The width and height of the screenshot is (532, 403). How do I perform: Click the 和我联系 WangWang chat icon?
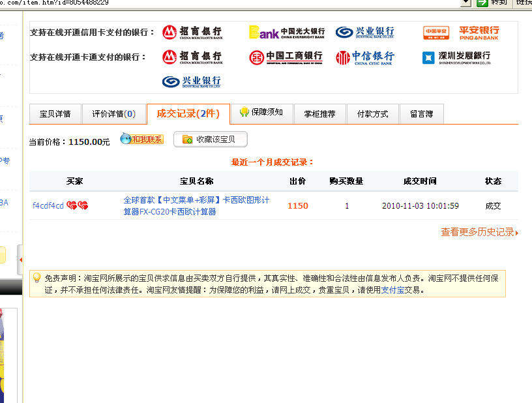[x=142, y=139]
